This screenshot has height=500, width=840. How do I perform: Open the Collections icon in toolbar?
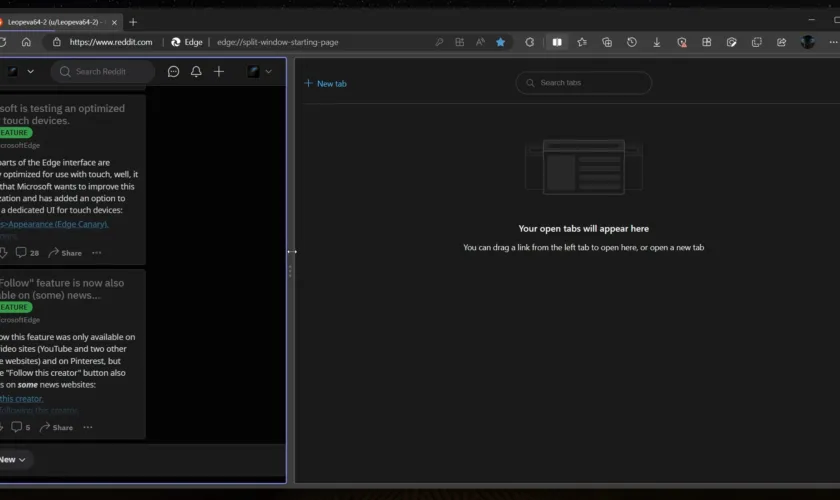tap(607, 42)
